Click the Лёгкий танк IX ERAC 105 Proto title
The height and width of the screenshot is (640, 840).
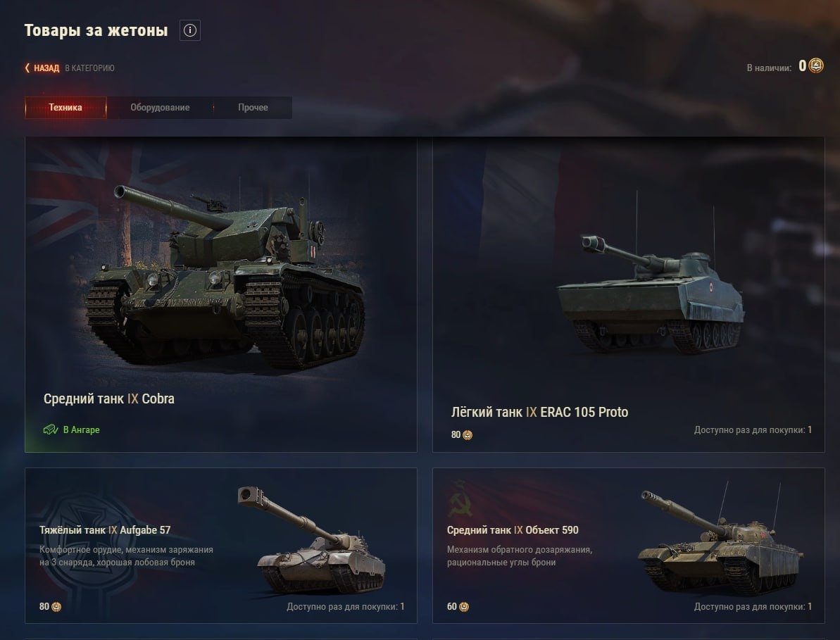539,412
